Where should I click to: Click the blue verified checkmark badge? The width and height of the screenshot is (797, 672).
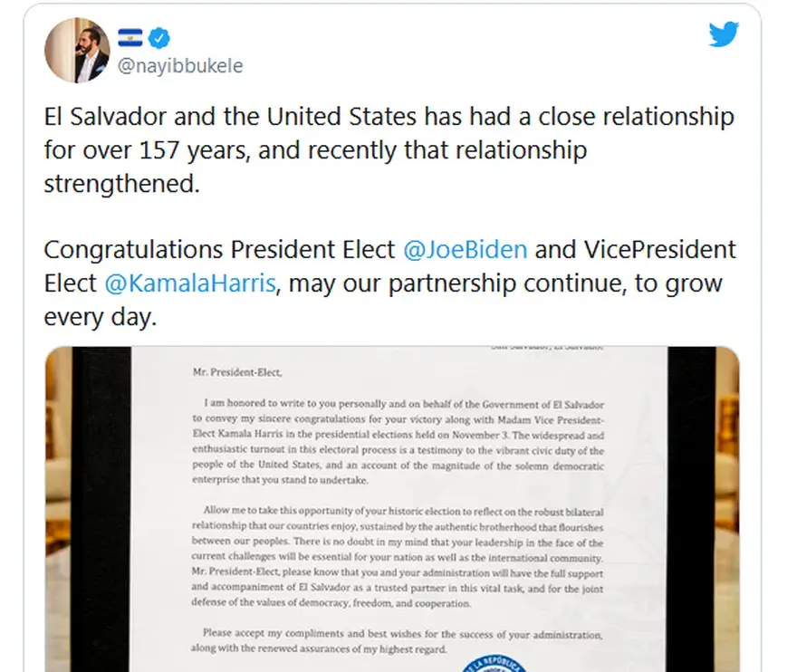tap(159, 38)
